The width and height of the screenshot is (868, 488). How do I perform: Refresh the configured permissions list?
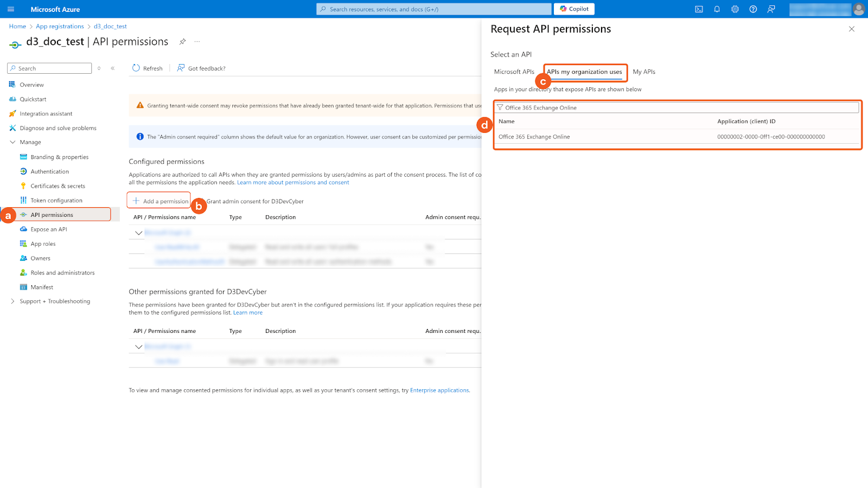point(147,68)
